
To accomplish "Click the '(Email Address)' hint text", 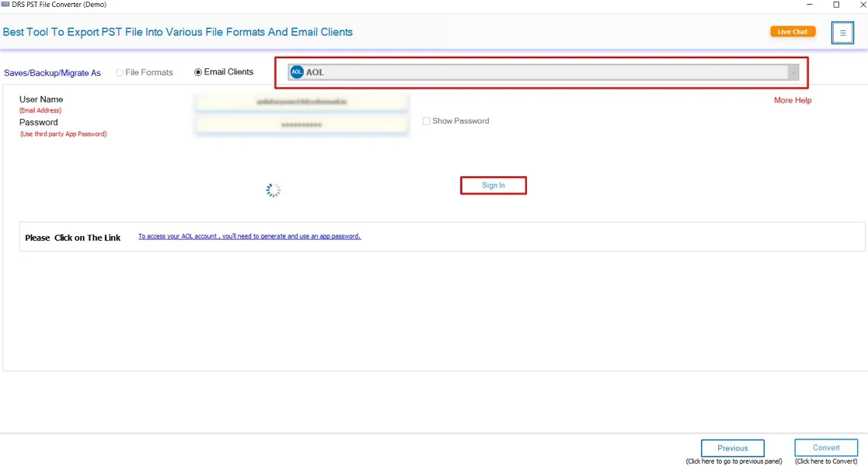I will point(40,110).
